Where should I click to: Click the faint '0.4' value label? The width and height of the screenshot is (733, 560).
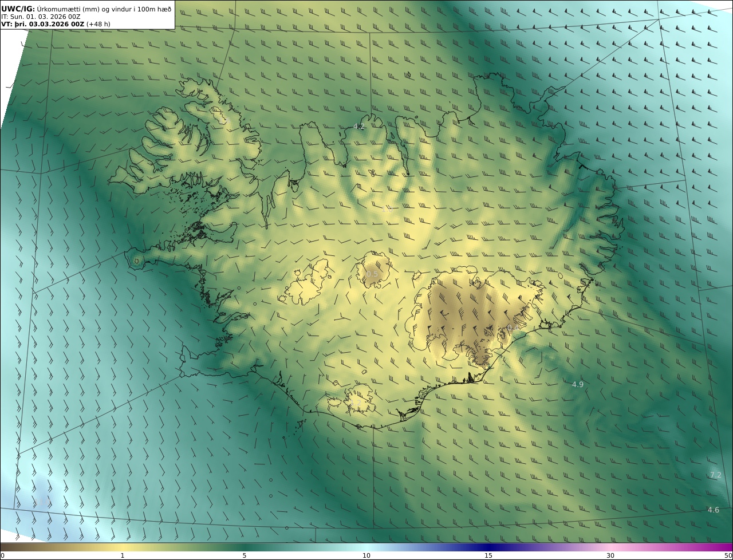[513, 327]
